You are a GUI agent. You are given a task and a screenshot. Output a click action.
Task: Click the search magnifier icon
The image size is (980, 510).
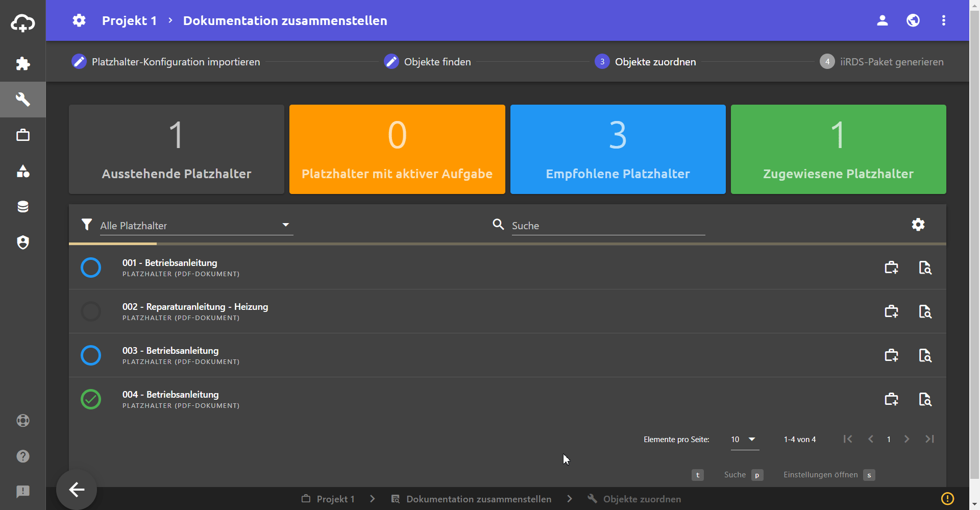click(499, 224)
